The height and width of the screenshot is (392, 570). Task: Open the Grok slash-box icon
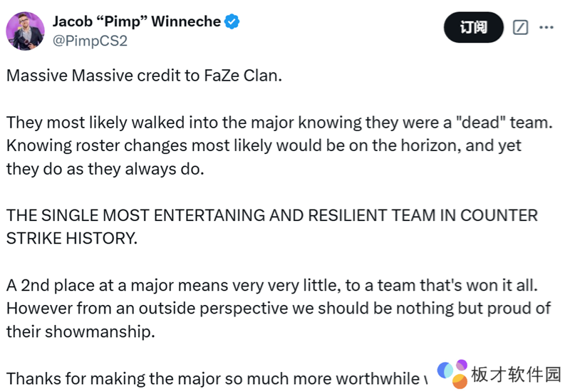pyautogui.click(x=520, y=28)
